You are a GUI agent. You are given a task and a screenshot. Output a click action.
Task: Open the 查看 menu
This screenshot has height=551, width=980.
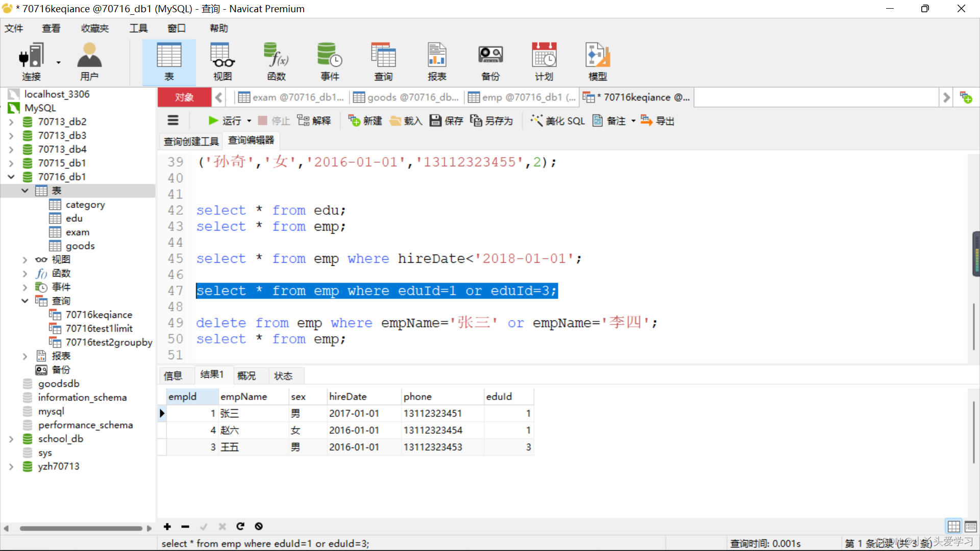(51, 28)
